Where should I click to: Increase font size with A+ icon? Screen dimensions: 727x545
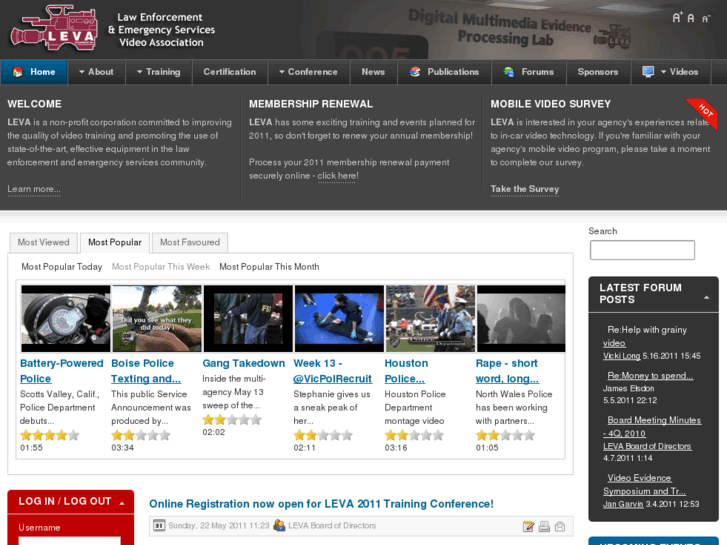coord(677,18)
